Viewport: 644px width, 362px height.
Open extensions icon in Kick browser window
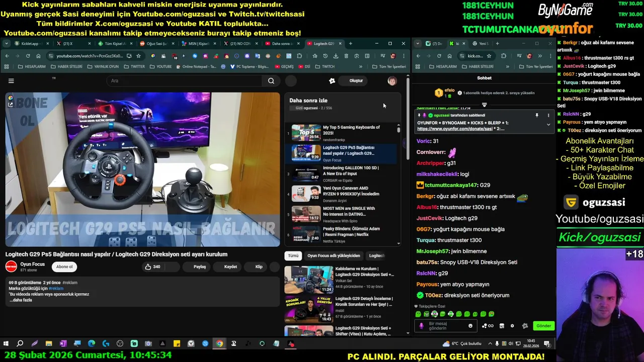pyautogui.click(x=504, y=56)
